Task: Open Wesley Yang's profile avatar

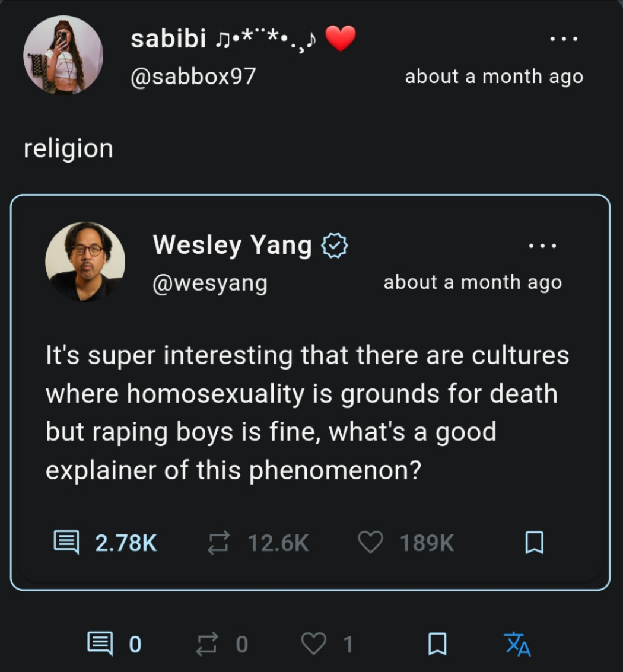Action: click(85, 262)
